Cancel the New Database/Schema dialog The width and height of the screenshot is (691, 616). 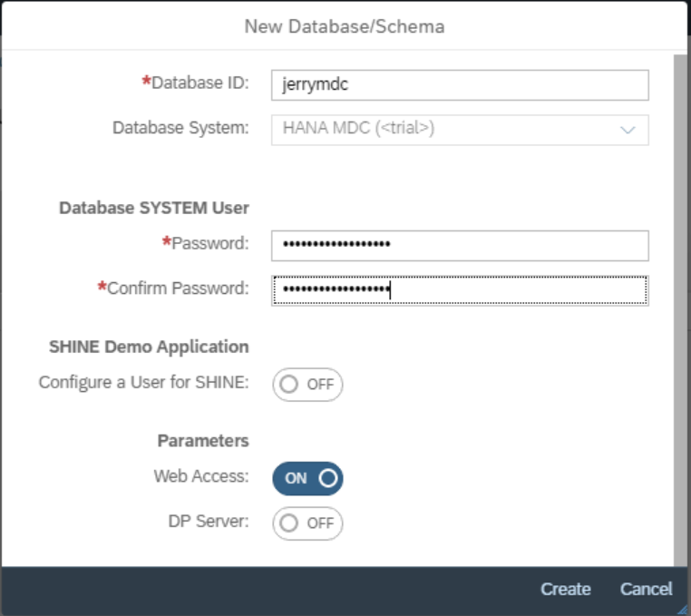(646, 589)
